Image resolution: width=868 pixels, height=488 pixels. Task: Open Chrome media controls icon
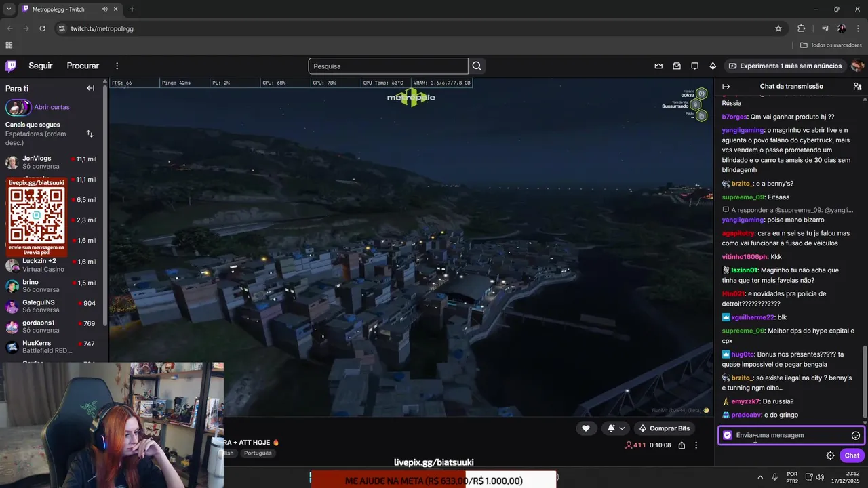825,28
